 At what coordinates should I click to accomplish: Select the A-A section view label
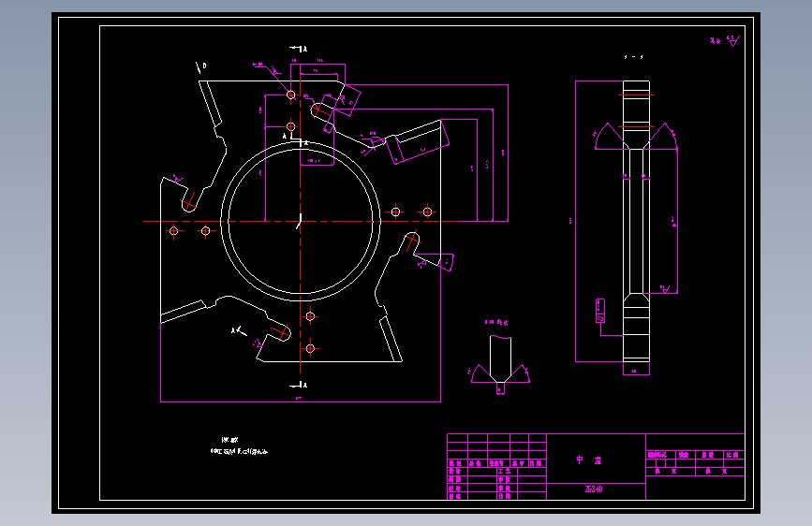tap(633, 57)
